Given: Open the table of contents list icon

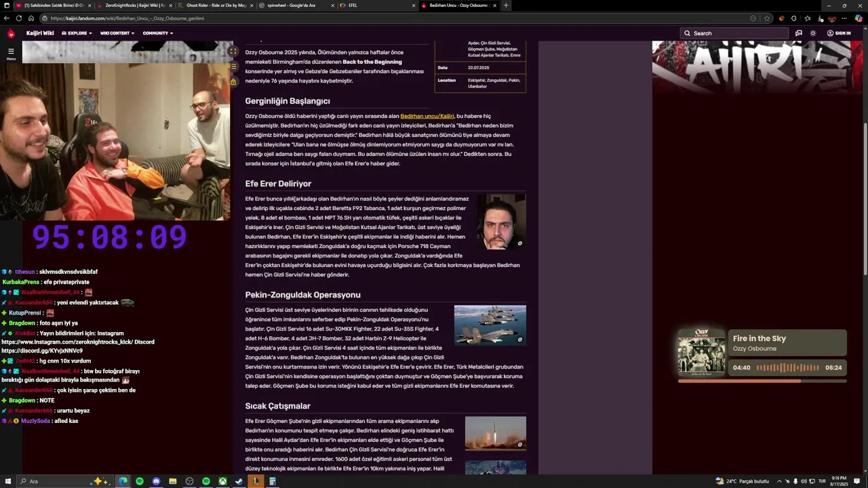Looking at the screenshot, I should [x=233, y=66].
